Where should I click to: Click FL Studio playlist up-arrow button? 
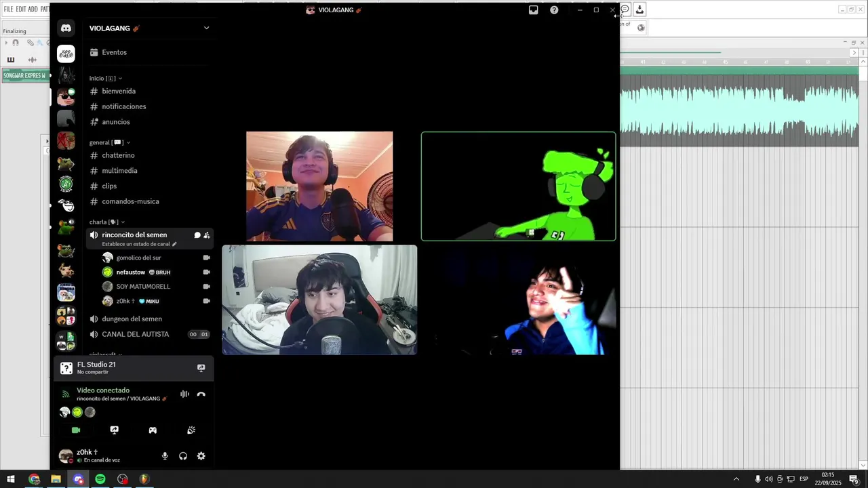(863, 62)
